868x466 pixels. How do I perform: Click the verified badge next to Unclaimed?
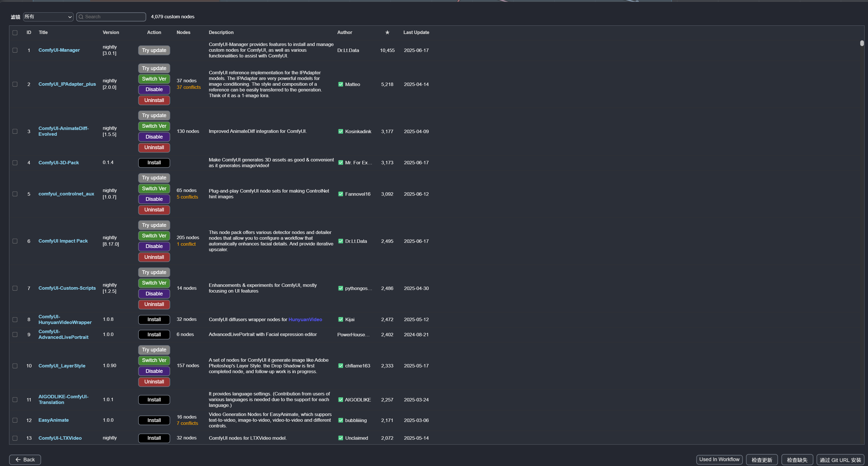(x=340, y=438)
